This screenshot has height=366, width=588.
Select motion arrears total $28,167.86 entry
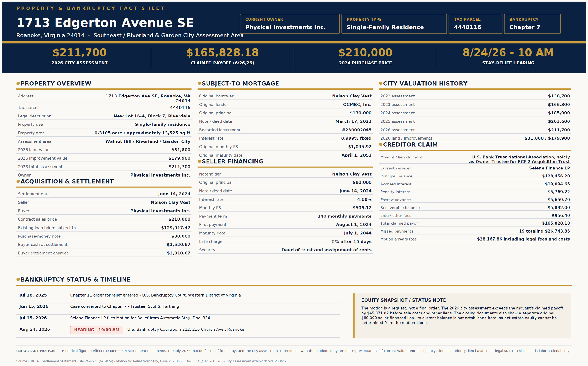(x=523, y=239)
